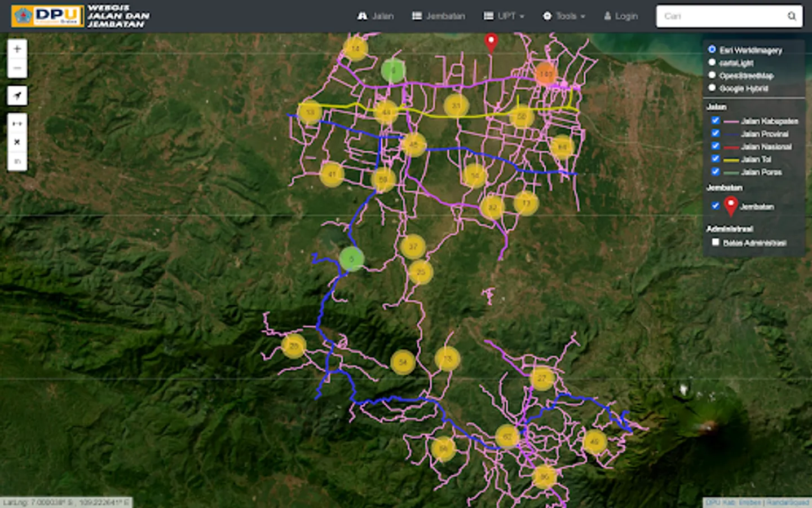Click the Administrasi heading in the legend
The image size is (812, 508).
coord(730,229)
